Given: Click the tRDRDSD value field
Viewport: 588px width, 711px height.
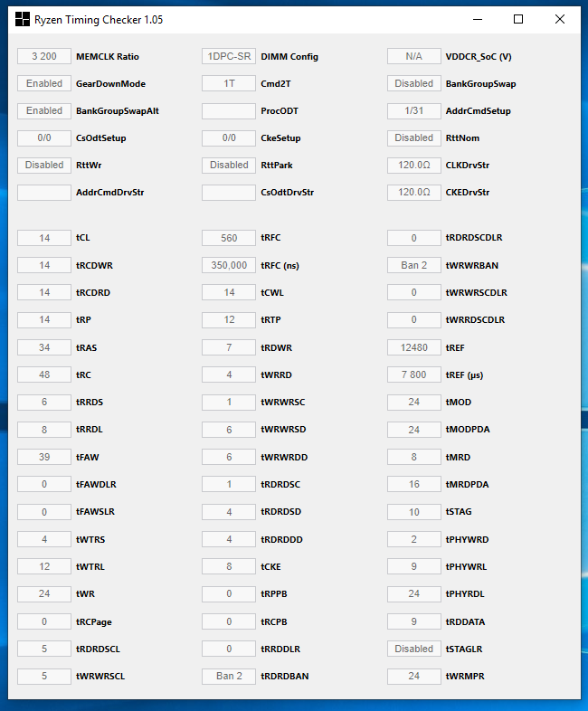Looking at the screenshot, I should (229, 512).
